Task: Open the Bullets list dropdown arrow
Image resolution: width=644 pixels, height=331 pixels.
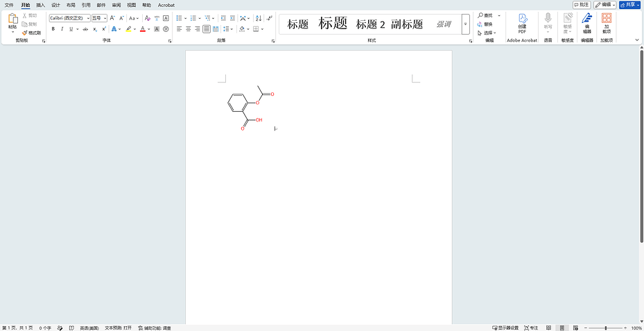Action: (x=186, y=18)
